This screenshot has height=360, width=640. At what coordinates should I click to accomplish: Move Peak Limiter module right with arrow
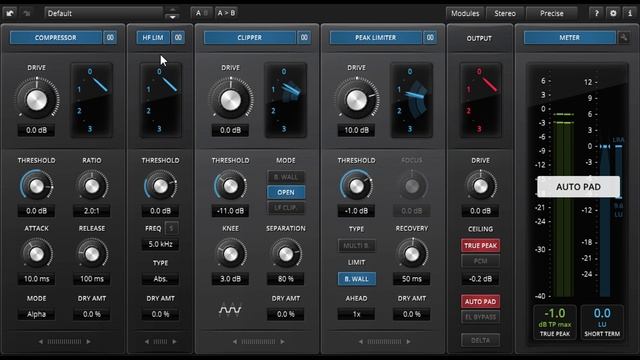click(x=409, y=341)
